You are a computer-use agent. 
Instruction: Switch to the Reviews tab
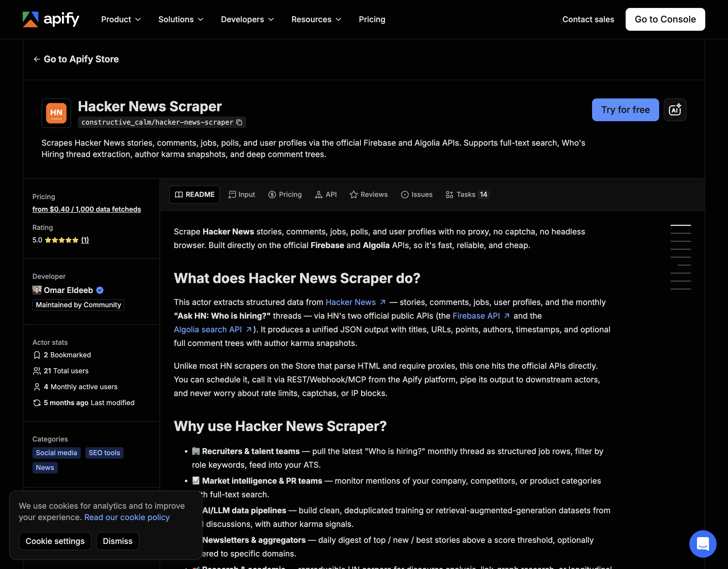coord(369,194)
